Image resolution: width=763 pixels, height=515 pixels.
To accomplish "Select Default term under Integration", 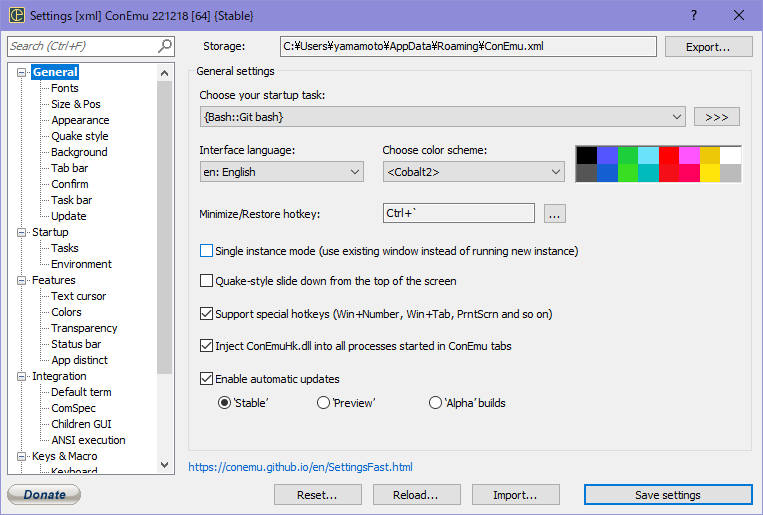I will (81, 392).
